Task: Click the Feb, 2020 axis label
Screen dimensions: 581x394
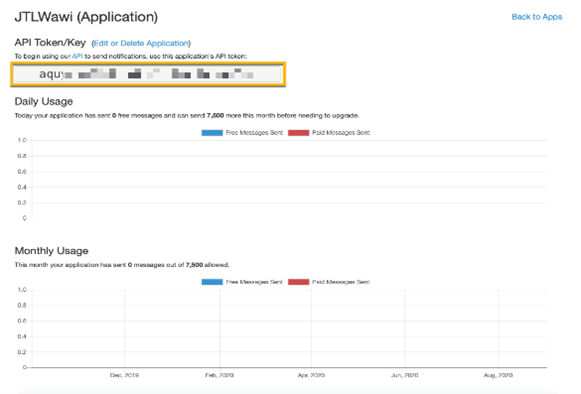Action: pos(219,375)
